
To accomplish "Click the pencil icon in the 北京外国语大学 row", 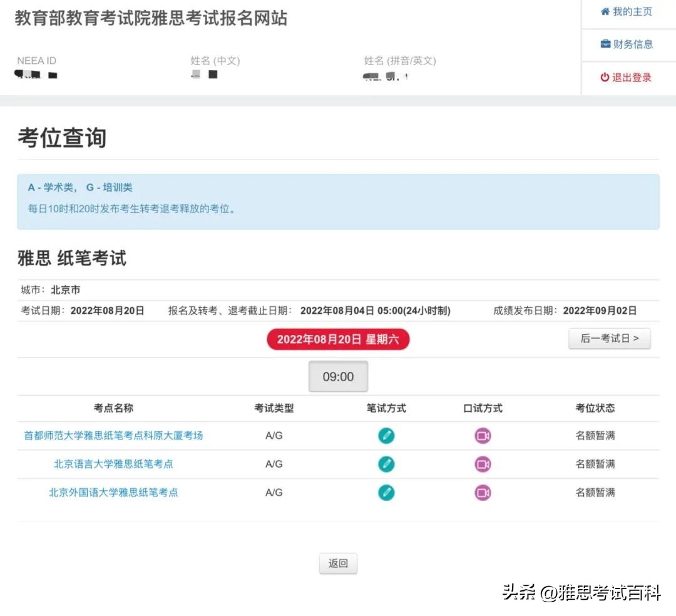I will click(386, 493).
